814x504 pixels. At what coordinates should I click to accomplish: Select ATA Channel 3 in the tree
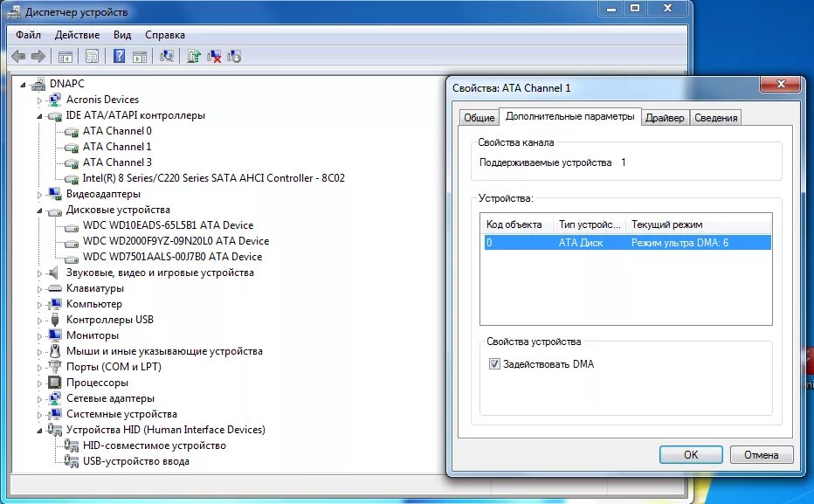point(117,162)
